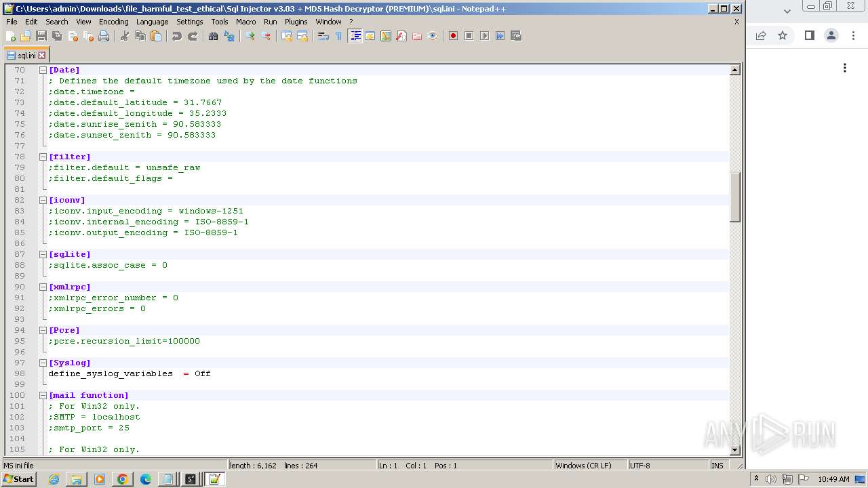
Task: Start macro recording with red dot
Action: (x=453, y=36)
